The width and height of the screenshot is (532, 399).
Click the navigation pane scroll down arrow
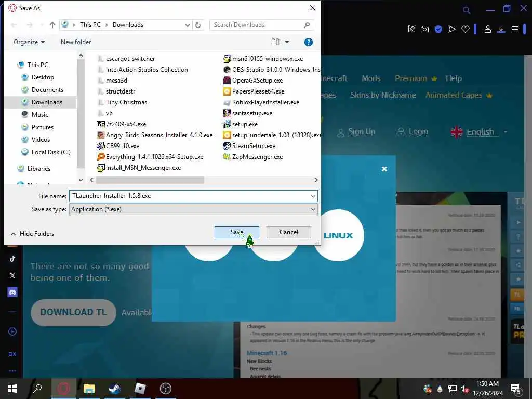click(81, 180)
